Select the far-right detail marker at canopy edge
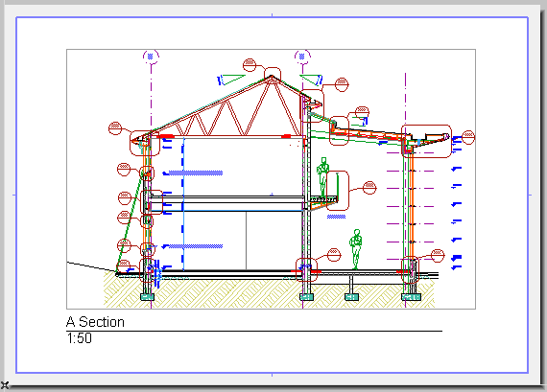This screenshot has width=547, height=392. 468,137
